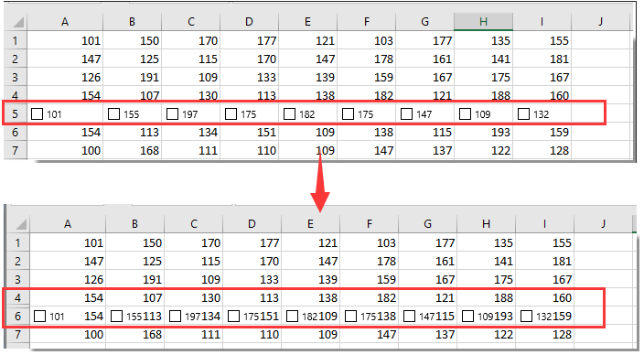Select cell D7 value 110 in lower sheet
Screen dimensions: 644x355
click(x=252, y=334)
